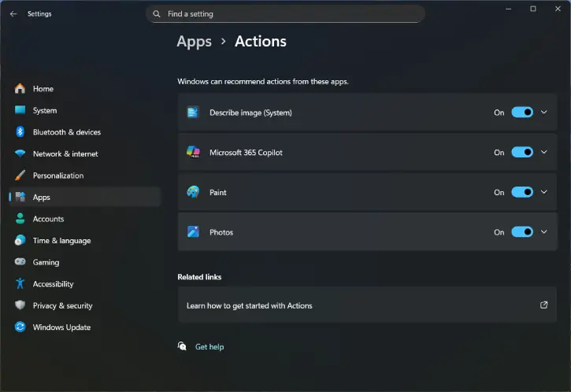The width and height of the screenshot is (571, 392).
Task: Close the Settings window
Action: [558, 9]
